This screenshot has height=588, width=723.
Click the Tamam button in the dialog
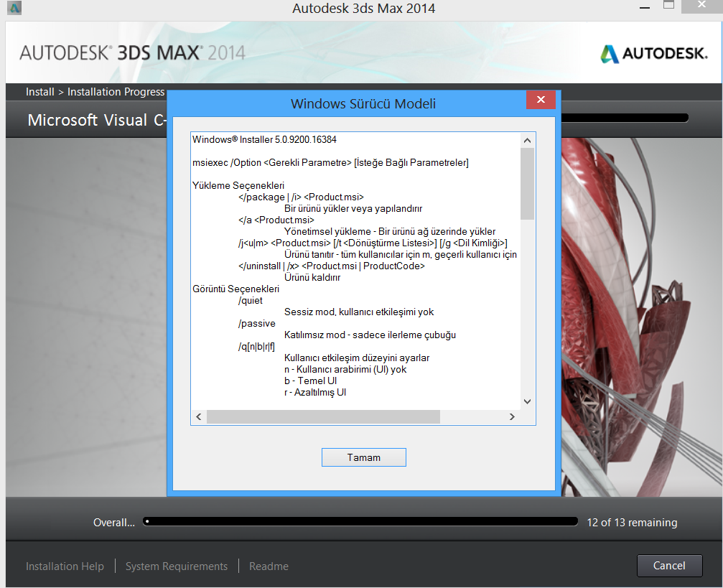click(364, 457)
